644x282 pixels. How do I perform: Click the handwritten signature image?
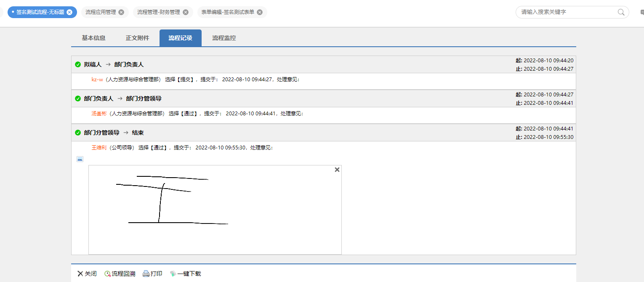(215, 210)
